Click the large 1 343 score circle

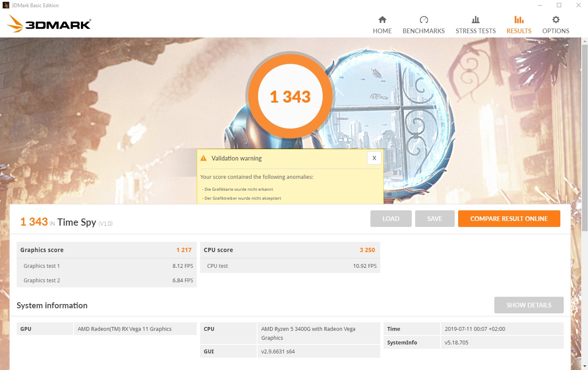[290, 97]
